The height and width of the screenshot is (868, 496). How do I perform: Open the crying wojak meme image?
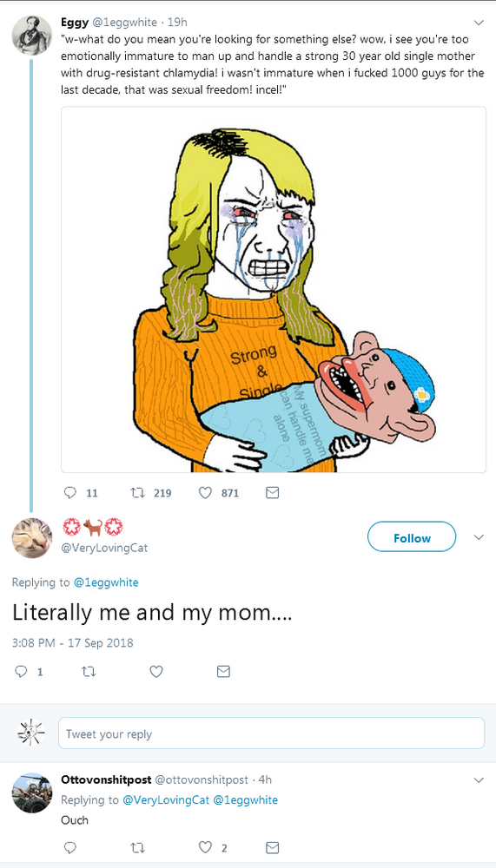tap(274, 290)
